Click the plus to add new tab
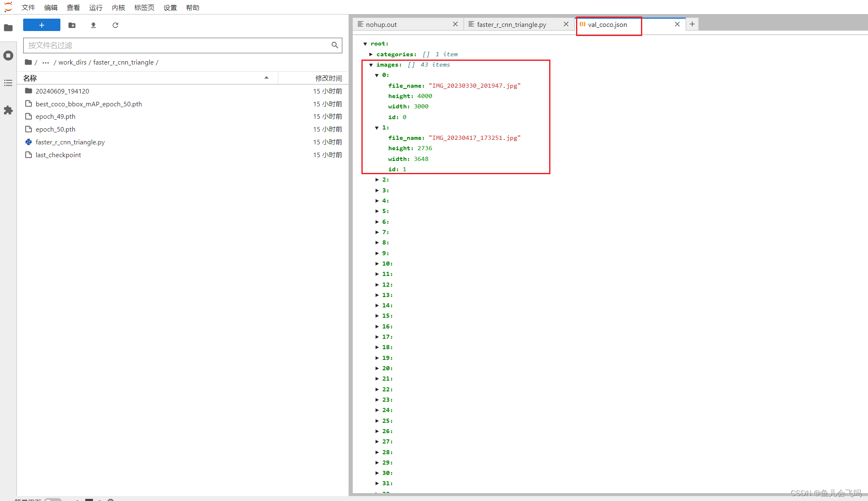The image size is (868, 501). (692, 24)
